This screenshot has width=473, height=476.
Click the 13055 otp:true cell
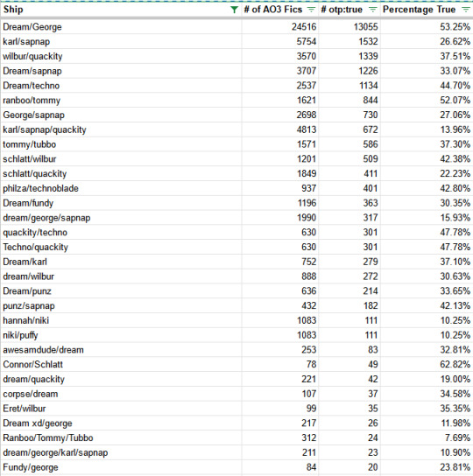coord(349,27)
